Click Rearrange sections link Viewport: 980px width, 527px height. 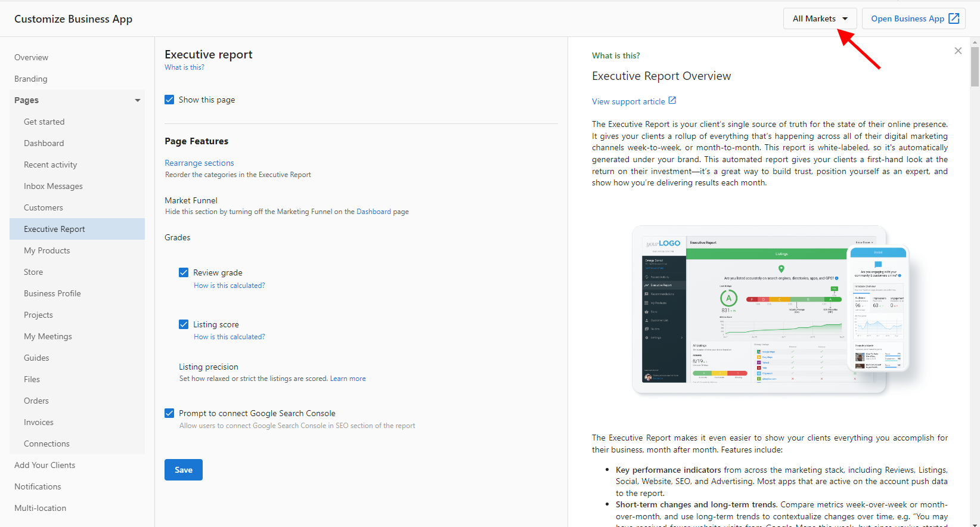pos(199,163)
